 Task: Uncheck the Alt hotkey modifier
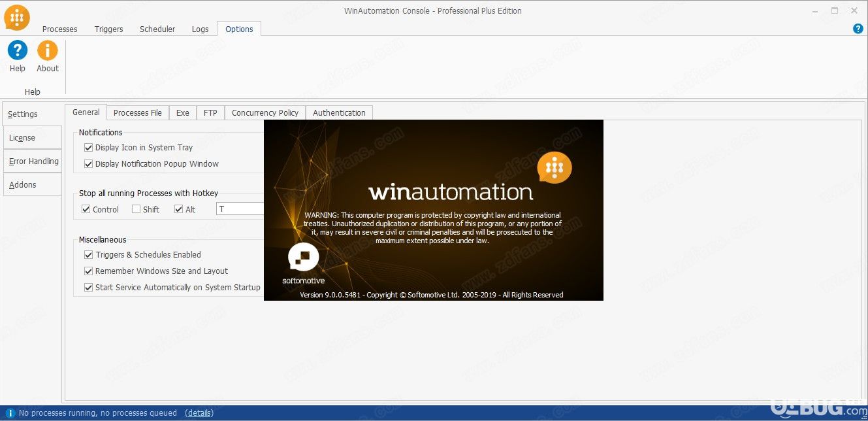point(179,209)
